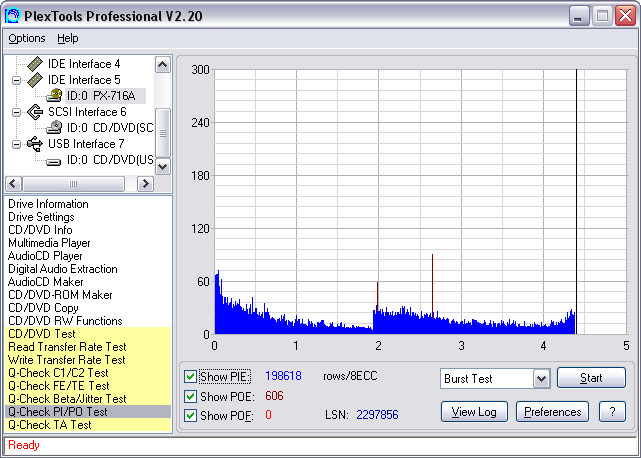Image resolution: width=641 pixels, height=458 pixels.
Task: Click the question mark help button
Action: tap(612, 412)
